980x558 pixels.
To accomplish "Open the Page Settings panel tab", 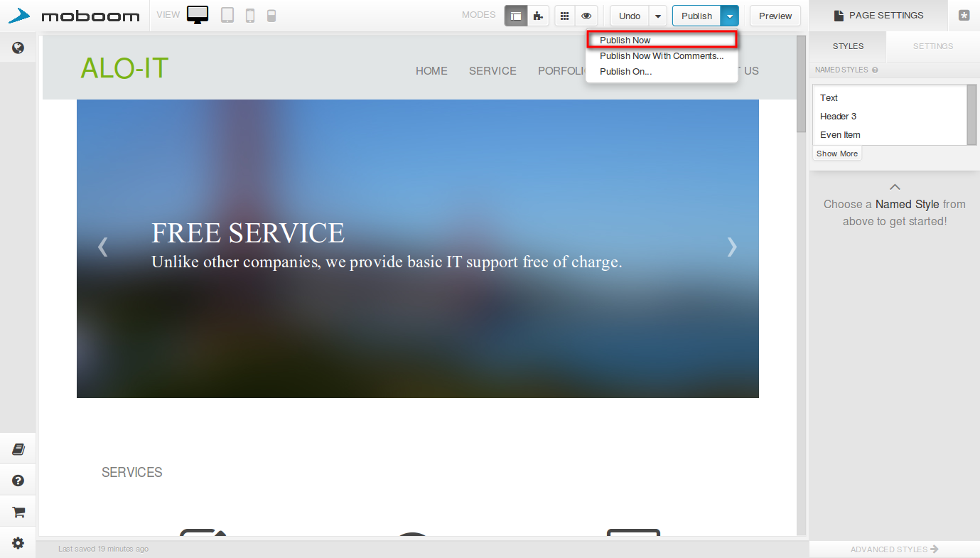I will [x=878, y=16].
